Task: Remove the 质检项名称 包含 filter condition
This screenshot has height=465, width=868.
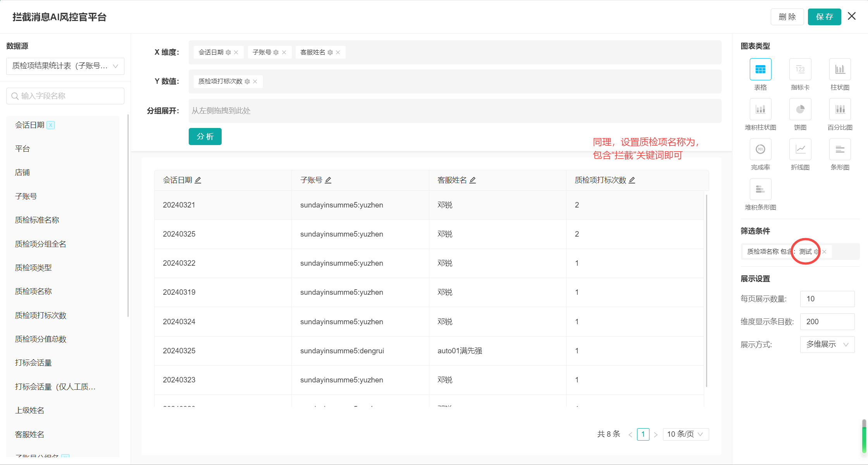Action: click(824, 252)
